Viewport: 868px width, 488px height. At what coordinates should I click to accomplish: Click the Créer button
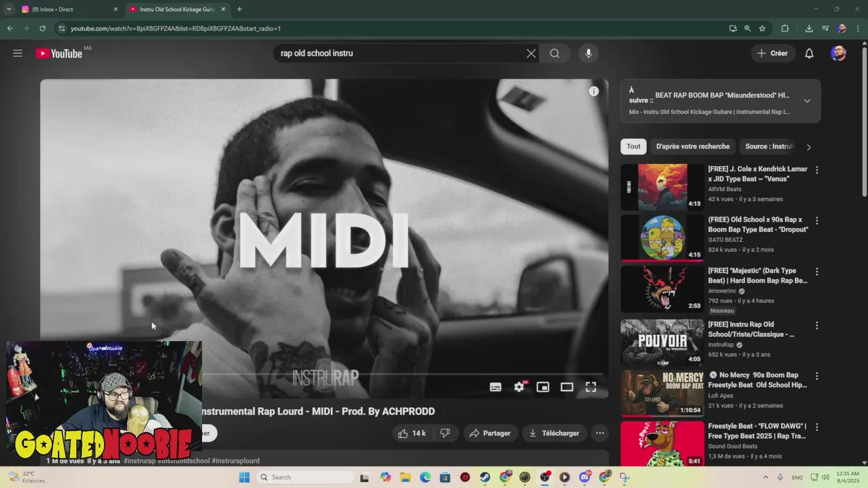[772, 54]
